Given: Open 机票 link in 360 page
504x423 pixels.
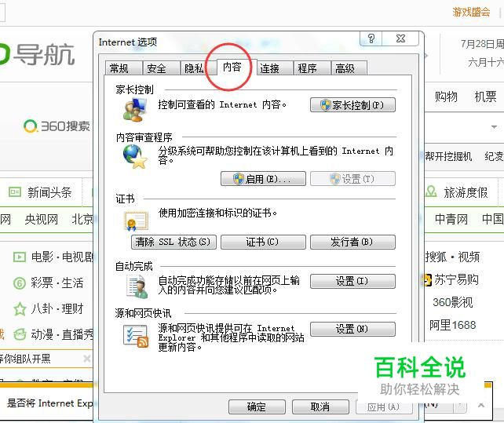Looking at the screenshot, I should coord(485,97).
